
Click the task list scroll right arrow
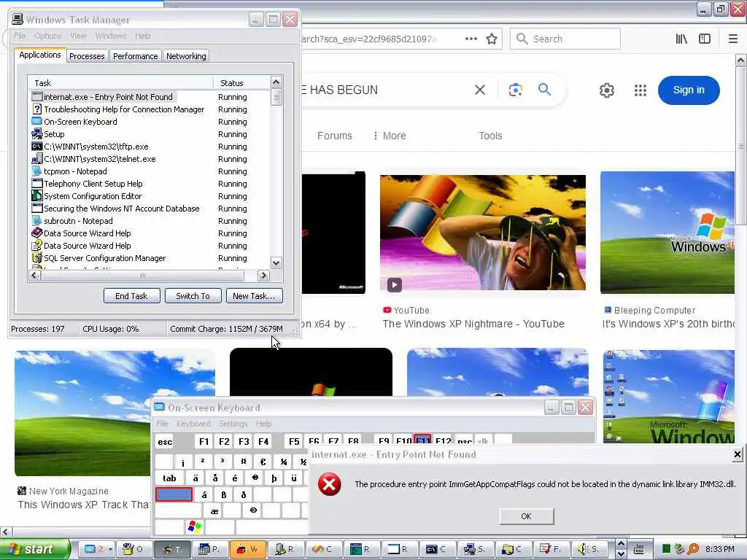[263, 275]
